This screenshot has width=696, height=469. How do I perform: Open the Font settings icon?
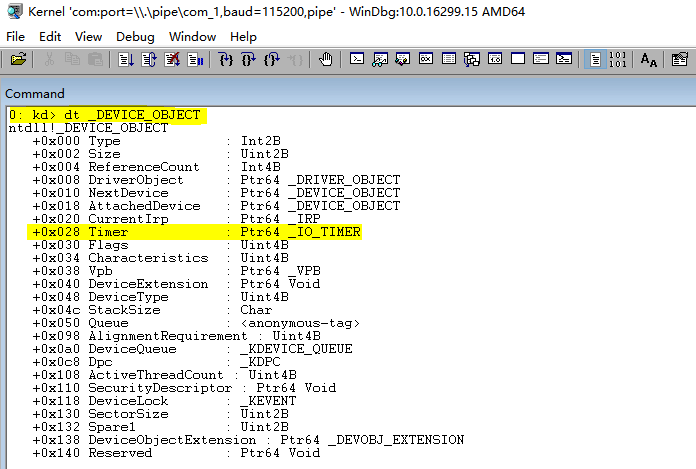pos(649,59)
